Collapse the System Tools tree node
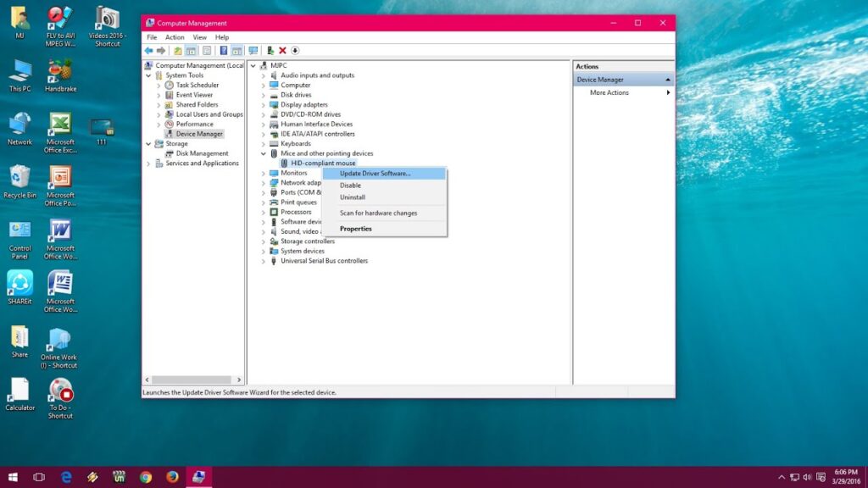Screen dimensions: 868x488 [x=148, y=75]
